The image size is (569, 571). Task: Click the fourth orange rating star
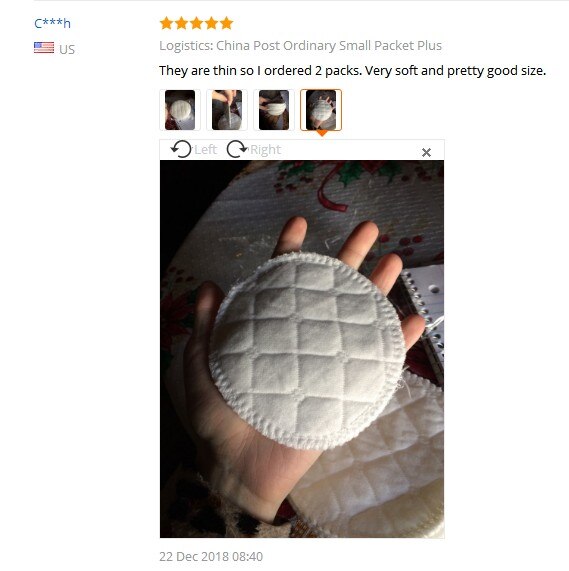211,23
